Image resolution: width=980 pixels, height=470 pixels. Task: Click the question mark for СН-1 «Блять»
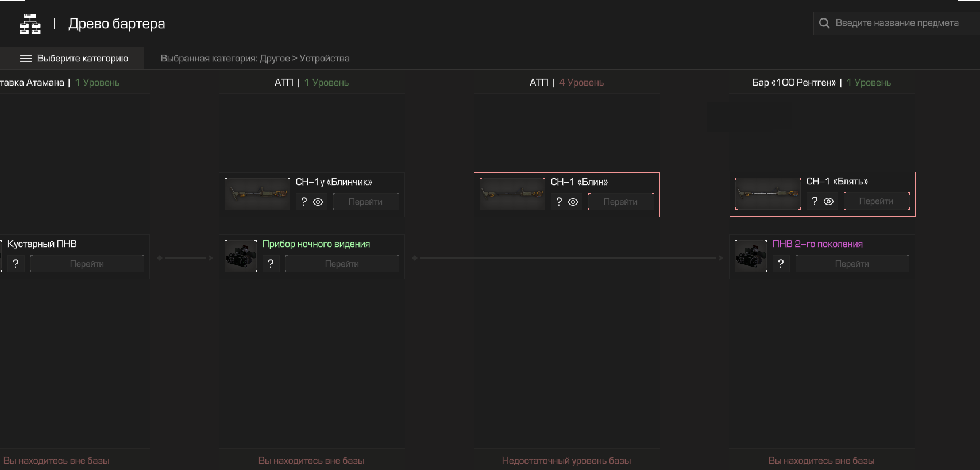click(815, 201)
